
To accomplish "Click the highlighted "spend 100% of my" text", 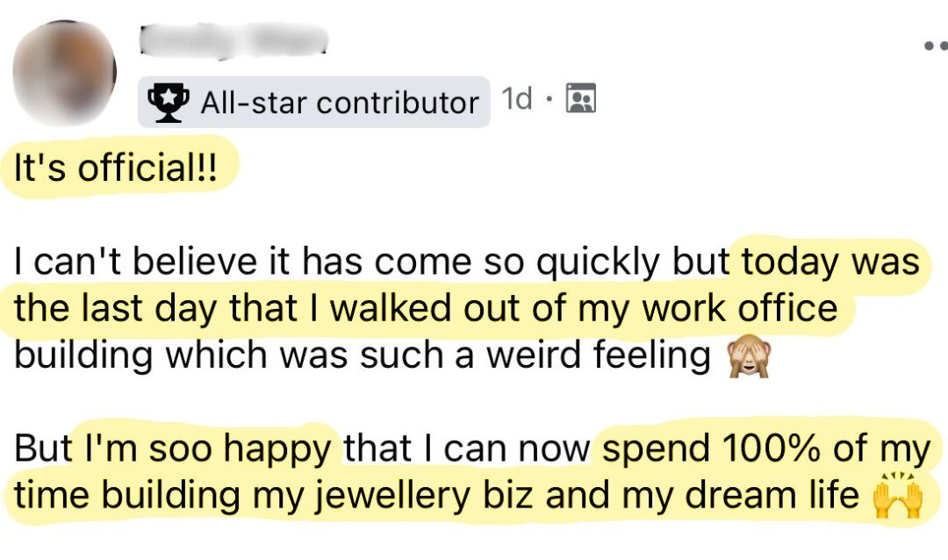I will point(765,449).
